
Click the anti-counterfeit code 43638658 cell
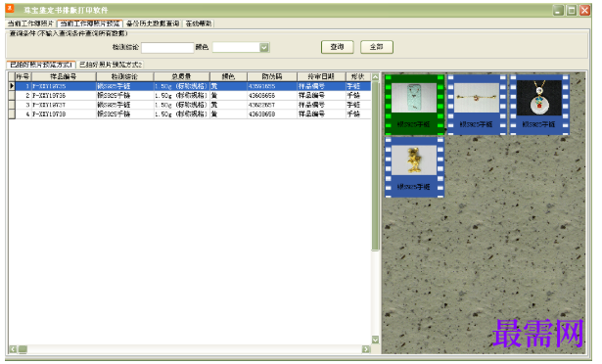(x=272, y=114)
